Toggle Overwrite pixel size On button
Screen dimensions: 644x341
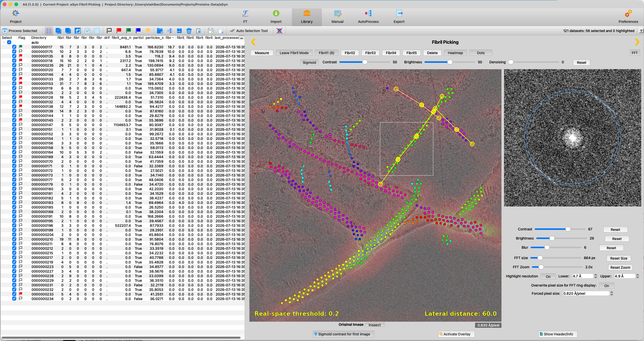606,286
